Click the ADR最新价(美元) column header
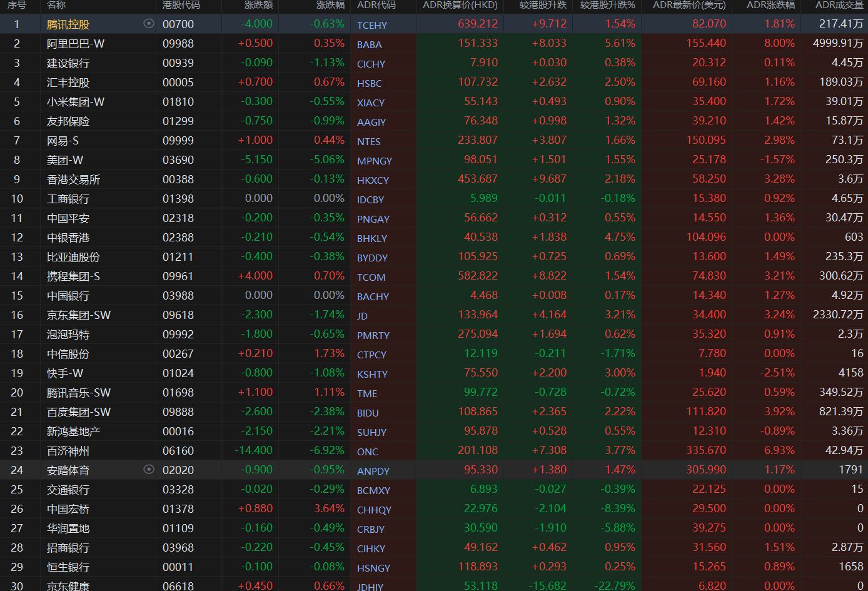This screenshot has height=591, width=868. [689, 5]
